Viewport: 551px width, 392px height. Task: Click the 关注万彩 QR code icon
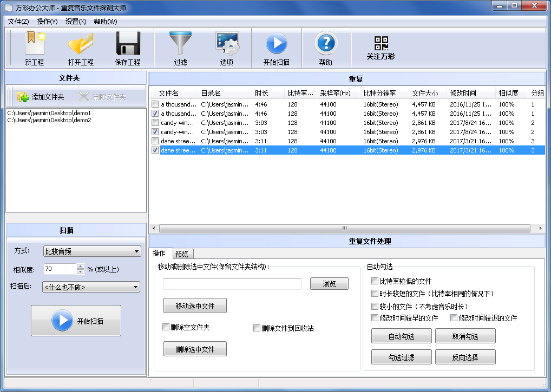(x=381, y=43)
